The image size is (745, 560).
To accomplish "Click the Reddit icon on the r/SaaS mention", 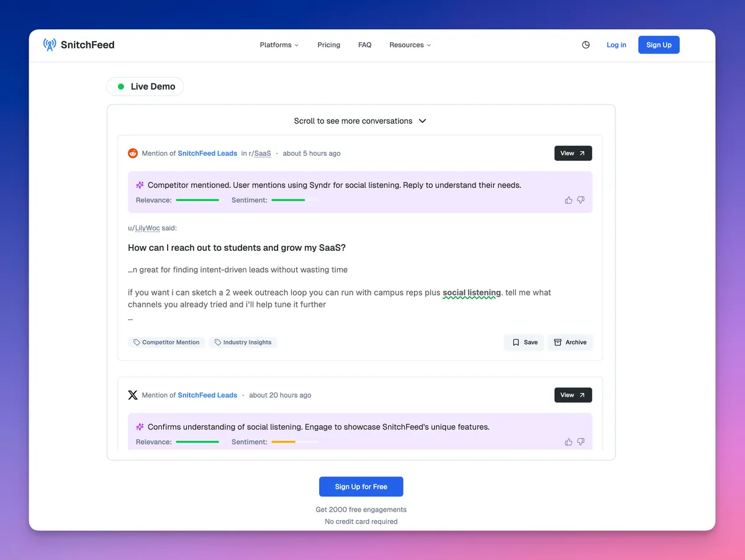I will pos(133,153).
